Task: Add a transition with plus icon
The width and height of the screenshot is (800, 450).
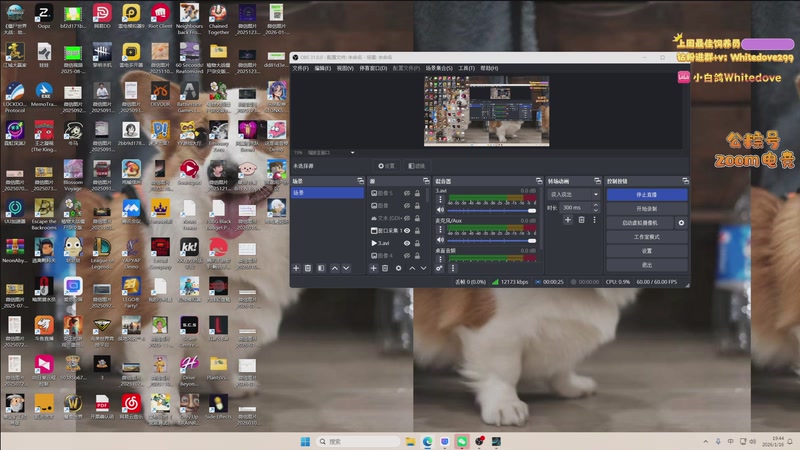Action: pos(568,220)
